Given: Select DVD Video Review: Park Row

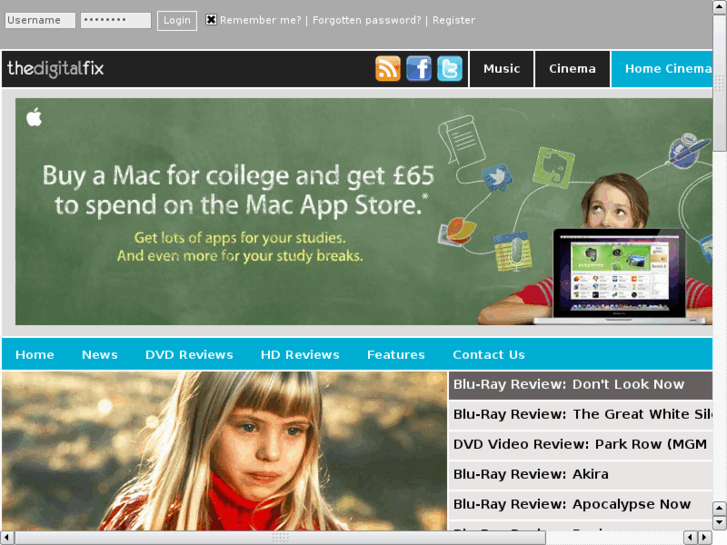Looking at the screenshot, I should [x=580, y=444].
